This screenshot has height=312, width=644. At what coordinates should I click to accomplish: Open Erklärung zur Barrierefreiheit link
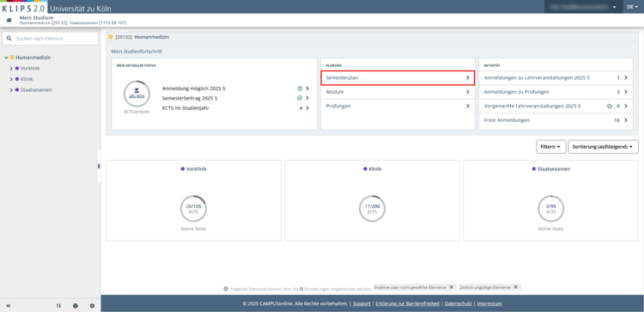click(x=407, y=303)
